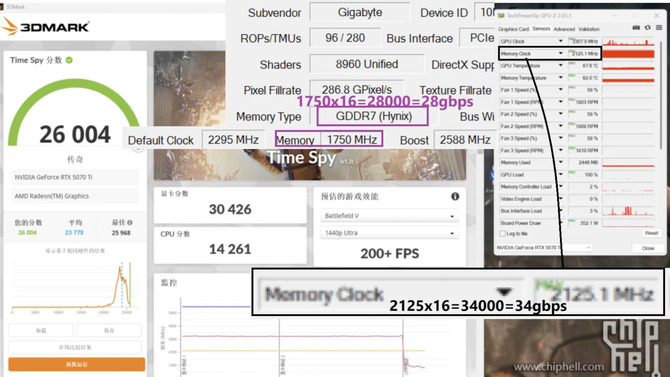The image size is (670, 377).
Task: Click the 3DMark logo
Action: coord(45,27)
